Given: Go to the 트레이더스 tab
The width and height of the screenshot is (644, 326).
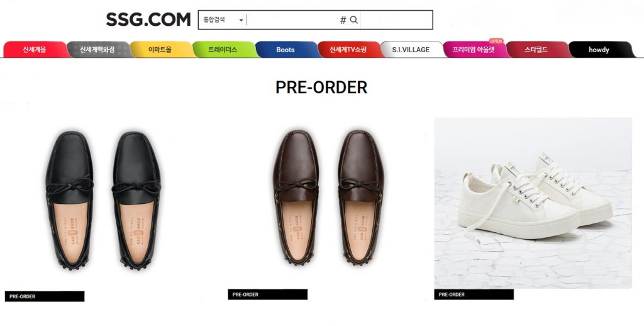Looking at the screenshot, I should (223, 50).
